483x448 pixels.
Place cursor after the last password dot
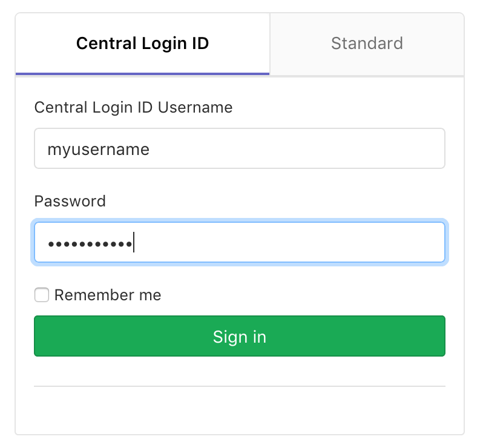[x=133, y=243]
